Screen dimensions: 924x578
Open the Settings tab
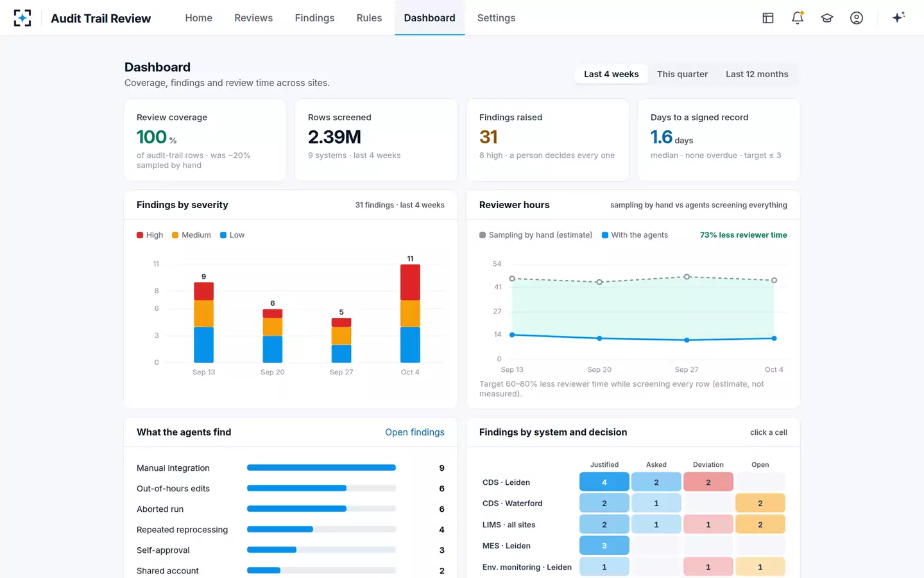tap(496, 18)
